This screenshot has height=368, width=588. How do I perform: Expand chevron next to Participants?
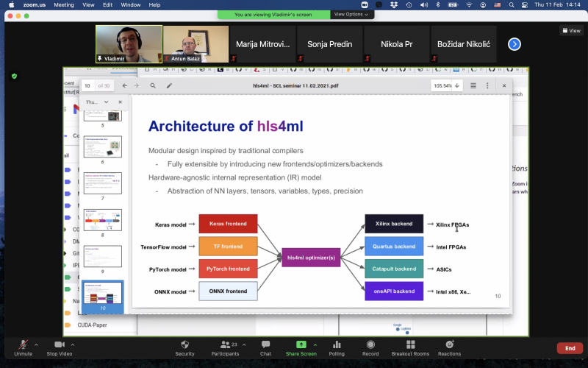click(244, 344)
